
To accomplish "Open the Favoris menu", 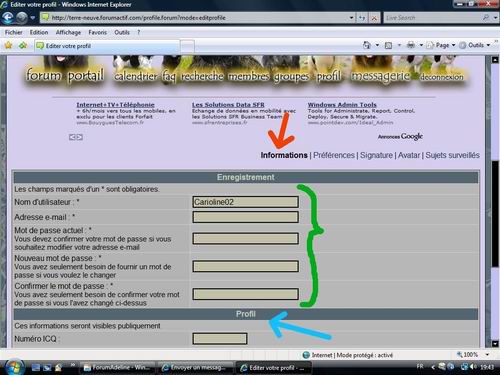I will click(x=97, y=32).
